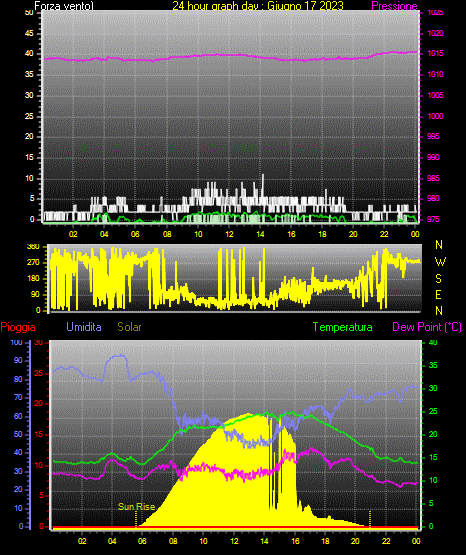Click the 360 value on direction axis
The width and height of the screenshot is (466, 555).
point(34,247)
